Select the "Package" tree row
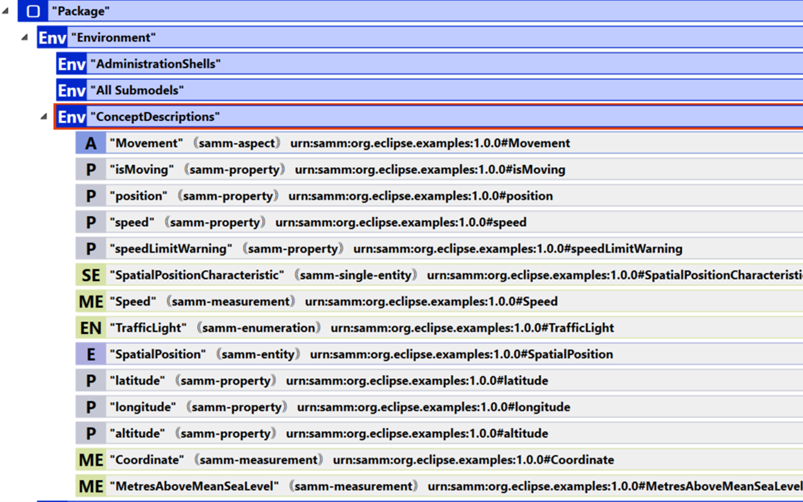Screen dimensions: 803x502 pos(411,11)
